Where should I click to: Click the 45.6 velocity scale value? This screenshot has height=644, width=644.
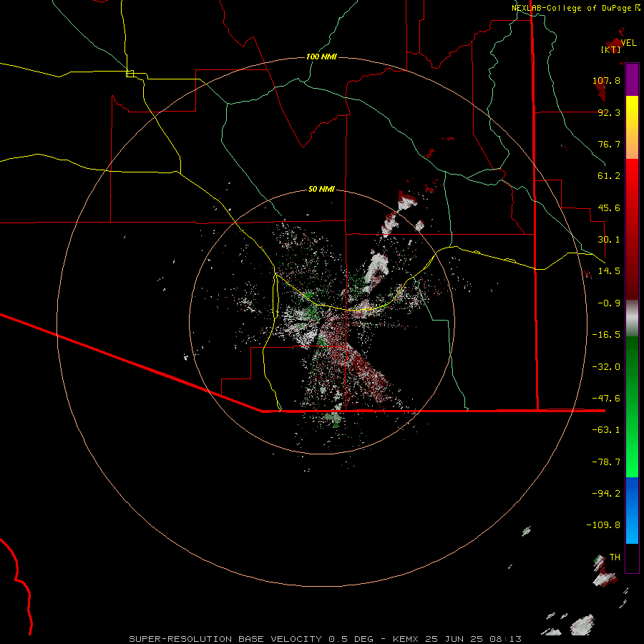[x=609, y=208]
